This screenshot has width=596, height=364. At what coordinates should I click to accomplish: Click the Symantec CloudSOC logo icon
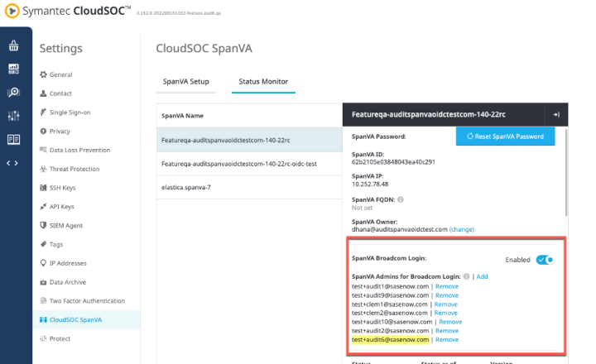tap(12, 11)
